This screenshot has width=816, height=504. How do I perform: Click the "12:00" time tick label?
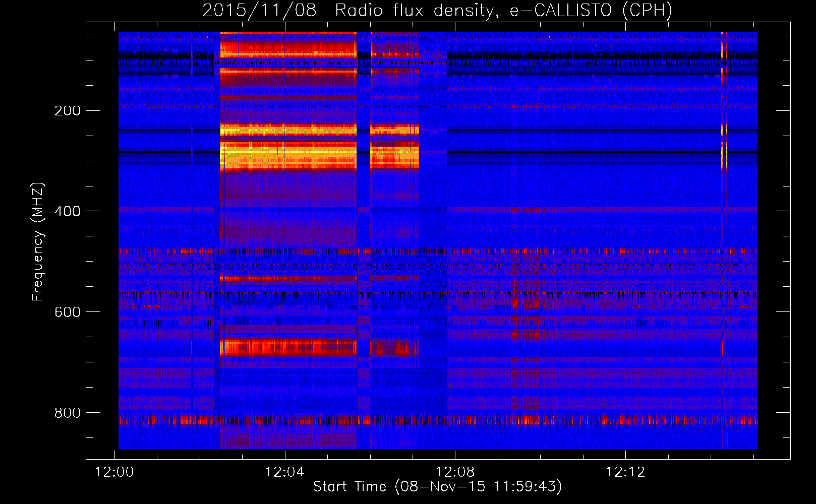[114, 472]
